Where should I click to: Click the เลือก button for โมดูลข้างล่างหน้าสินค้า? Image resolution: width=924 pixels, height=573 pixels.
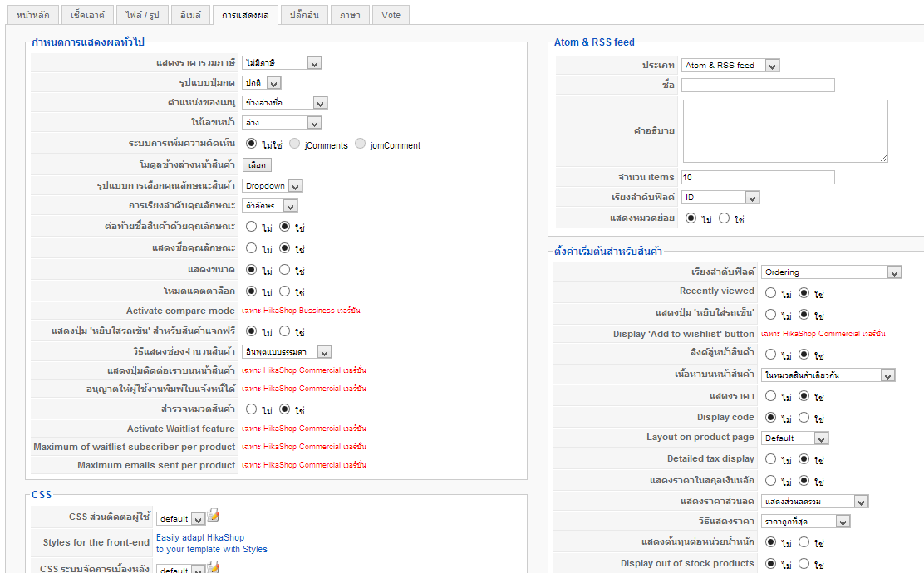pyautogui.click(x=257, y=165)
